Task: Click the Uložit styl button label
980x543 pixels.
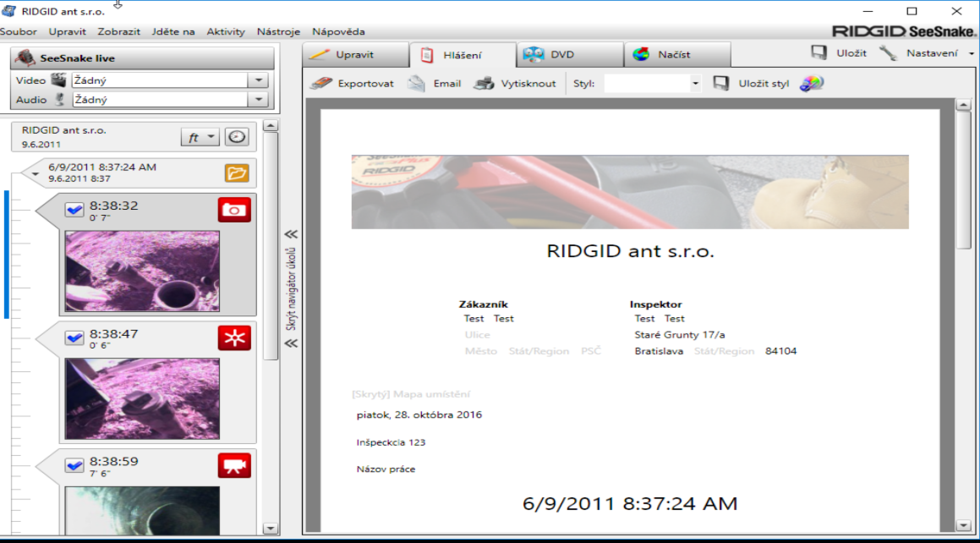Action: click(764, 84)
